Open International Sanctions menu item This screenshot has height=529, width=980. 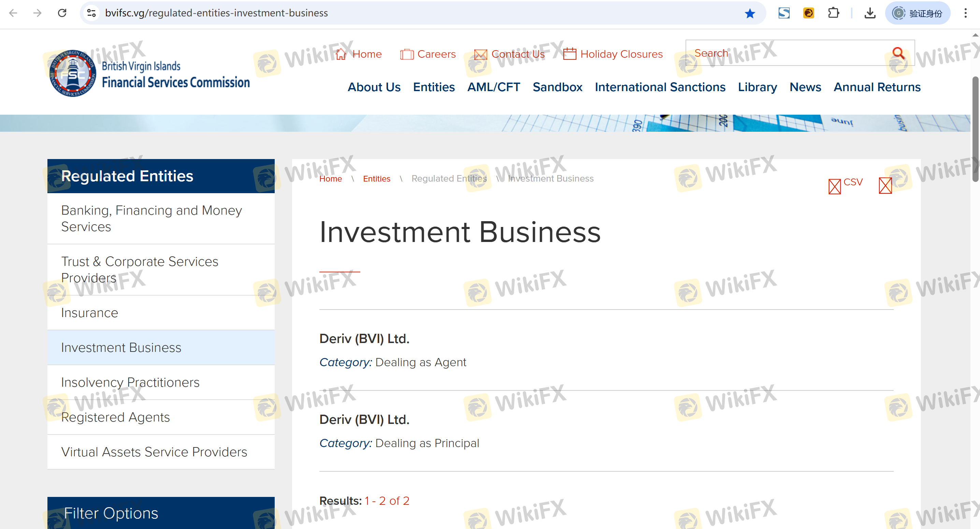tap(660, 87)
